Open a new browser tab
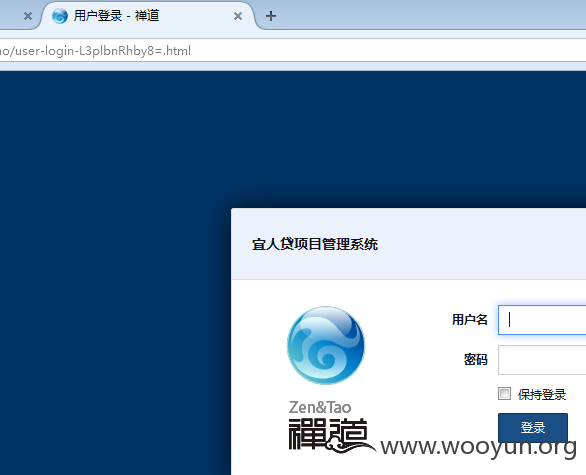 pos(271,16)
